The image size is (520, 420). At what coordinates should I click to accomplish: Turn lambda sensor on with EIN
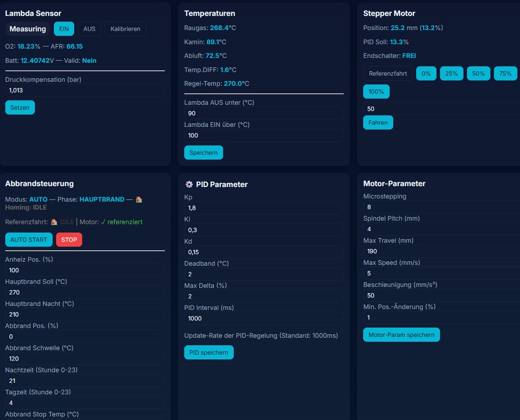(x=64, y=29)
